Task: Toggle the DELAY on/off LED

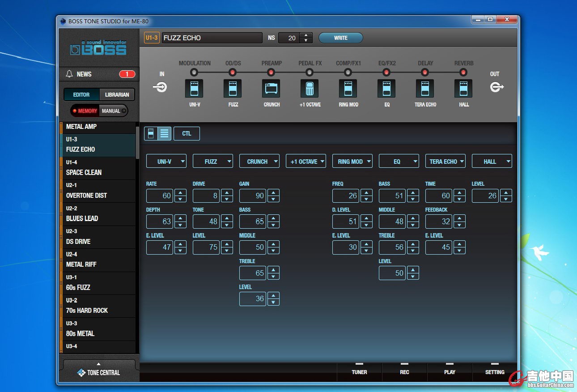Action: tap(425, 72)
